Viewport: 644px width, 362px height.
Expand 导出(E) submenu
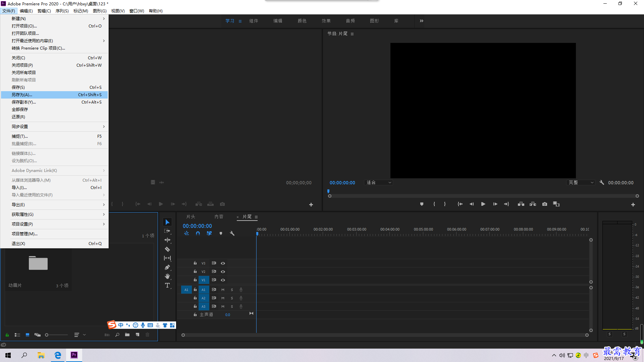tap(54, 205)
